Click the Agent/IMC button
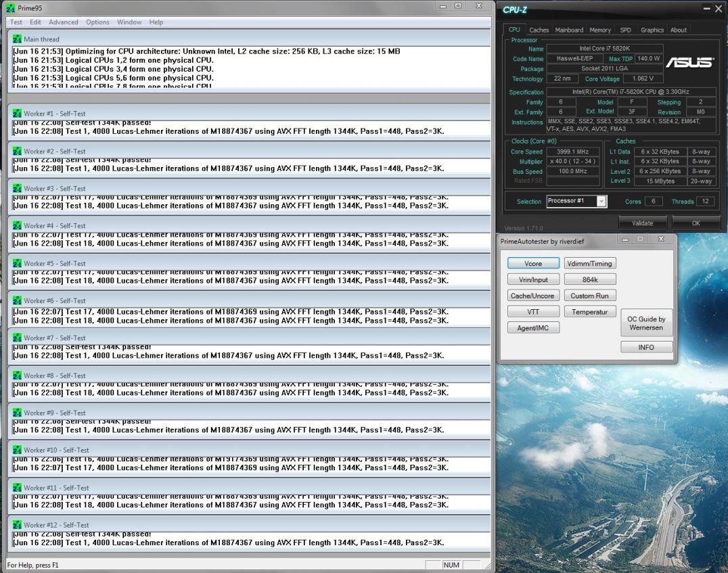Viewport: 728px width, 573px height. pyautogui.click(x=533, y=328)
